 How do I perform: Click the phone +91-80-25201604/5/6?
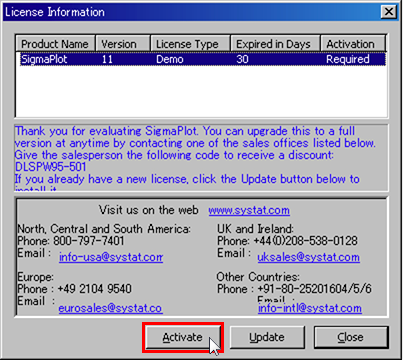pyautogui.click(x=314, y=289)
